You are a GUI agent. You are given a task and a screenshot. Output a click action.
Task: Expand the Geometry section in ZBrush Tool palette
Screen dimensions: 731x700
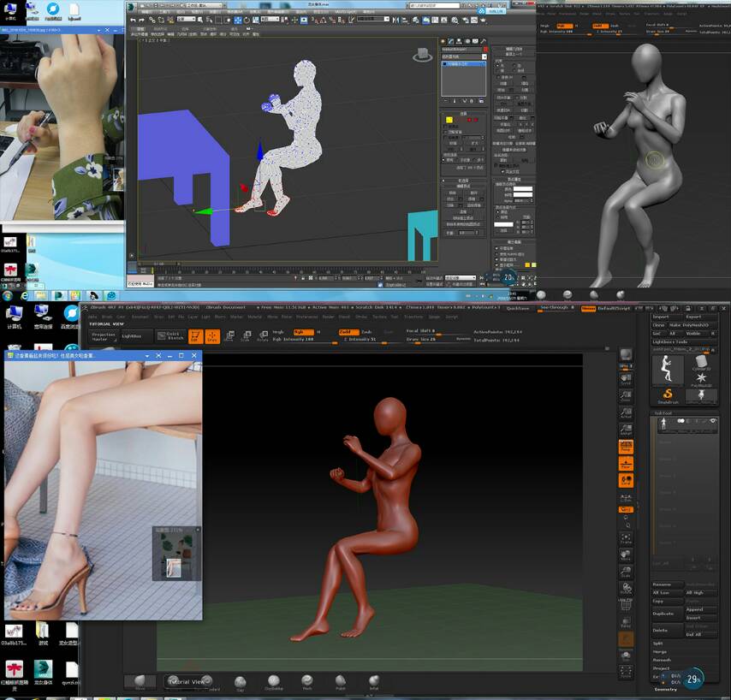click(665, 689)
